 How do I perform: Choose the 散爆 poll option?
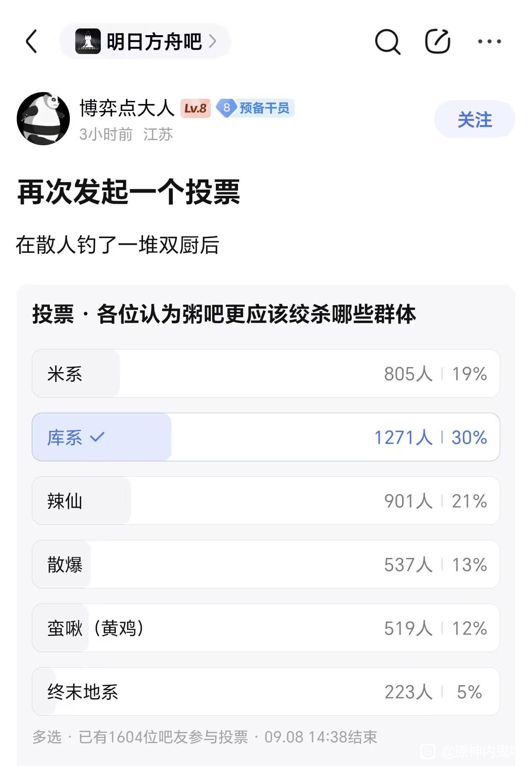tap(266, 564)
